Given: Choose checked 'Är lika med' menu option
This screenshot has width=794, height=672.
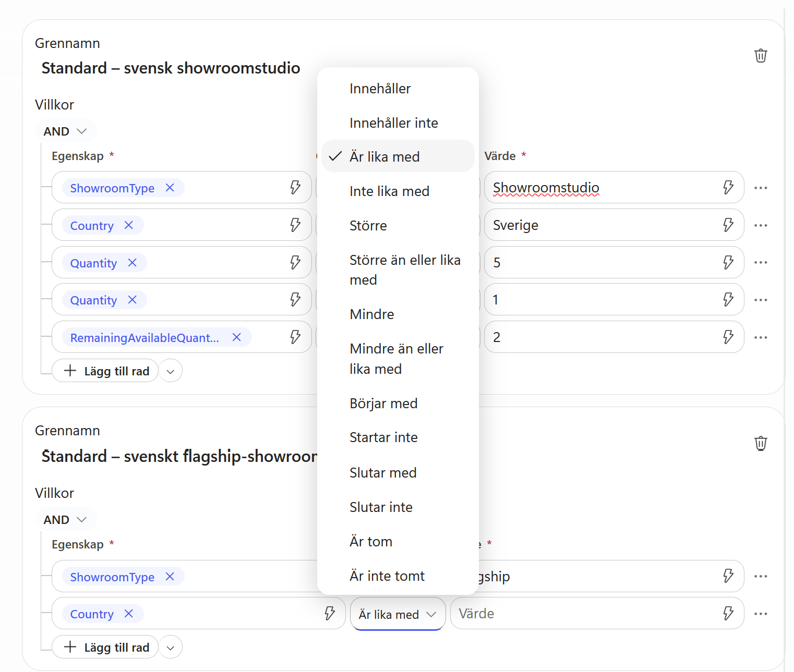Looking at the screenshot, I should pos(398,156).
